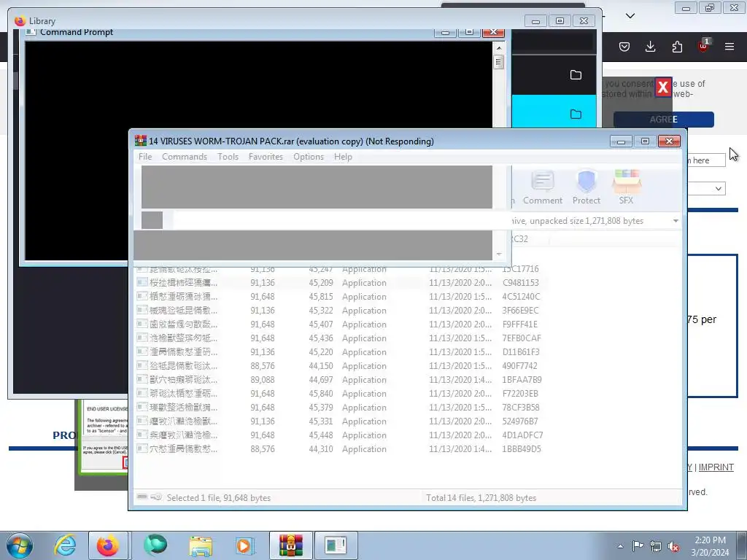The height and width of the screenshot is (560, 747).
Task: Click the AGREE button on cookie banner
Action: click(x=663, y=119)
